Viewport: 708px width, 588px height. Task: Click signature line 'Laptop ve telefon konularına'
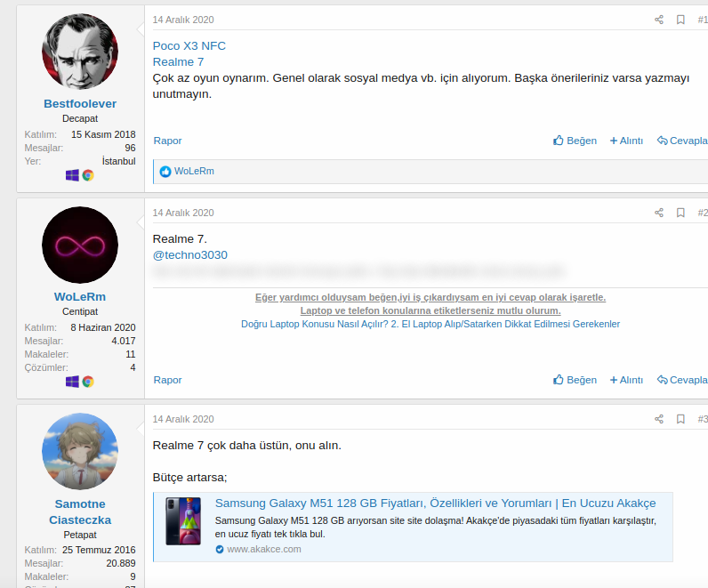click(x=430, y=310)
